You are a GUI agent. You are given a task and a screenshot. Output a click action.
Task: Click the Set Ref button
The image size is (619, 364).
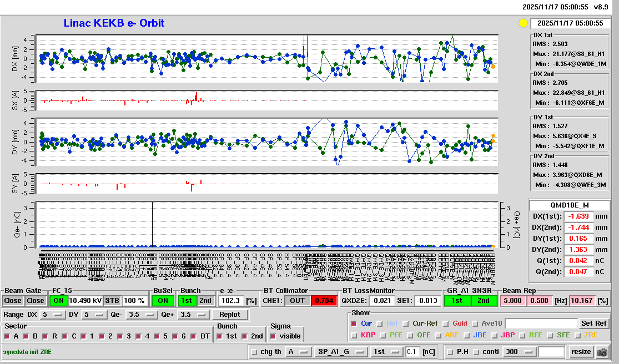point(593,323)
